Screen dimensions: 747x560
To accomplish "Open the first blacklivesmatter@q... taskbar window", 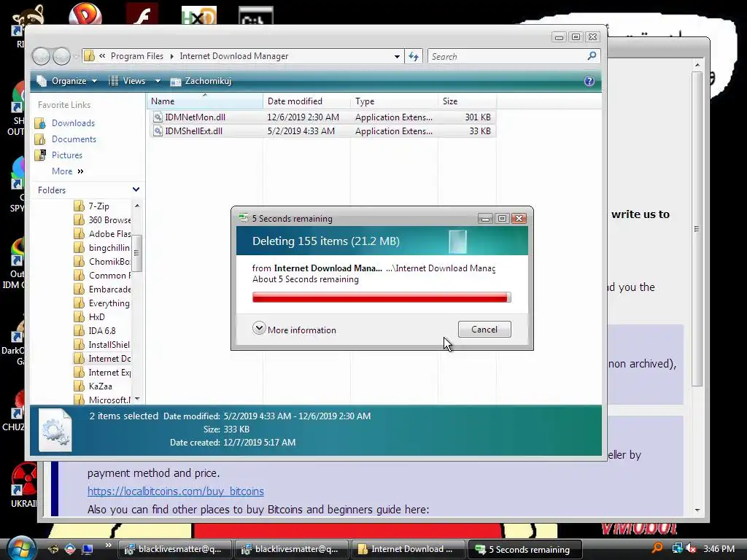I will [x=174, y=549].
